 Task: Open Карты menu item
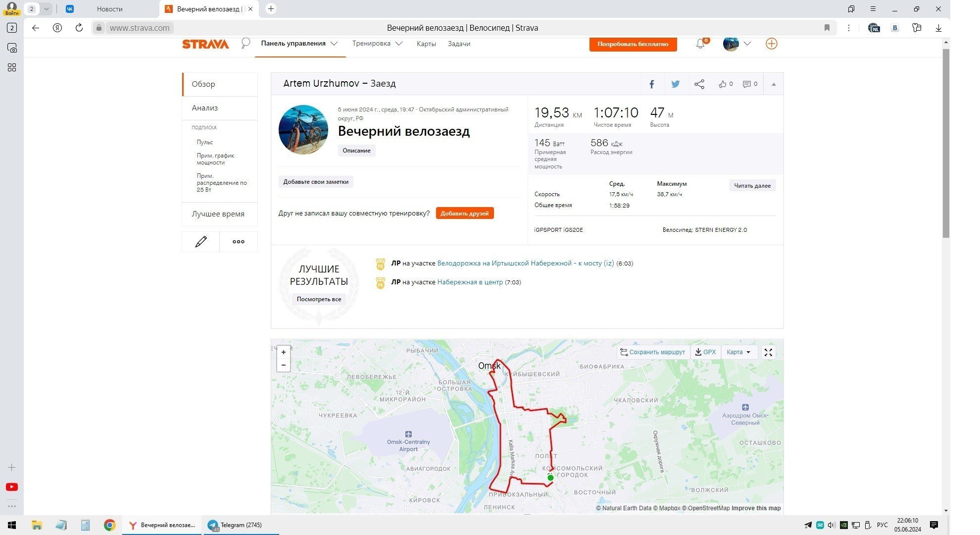tap(426, 44)
